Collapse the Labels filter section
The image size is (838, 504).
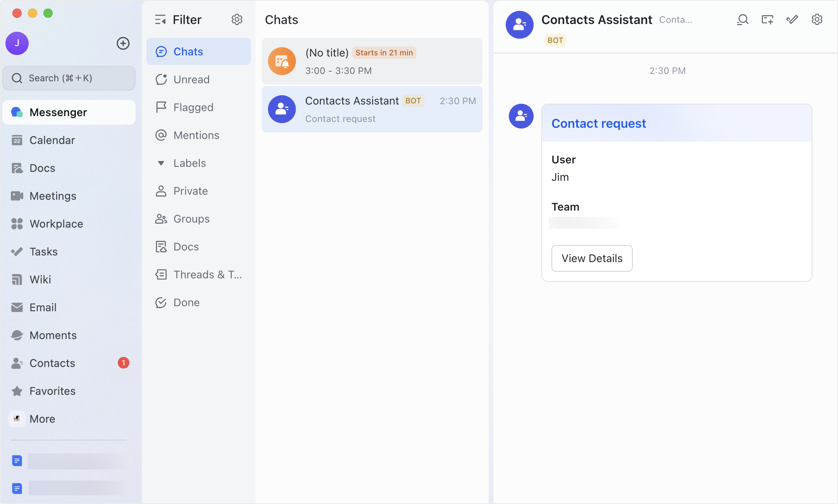click(161, 163)
